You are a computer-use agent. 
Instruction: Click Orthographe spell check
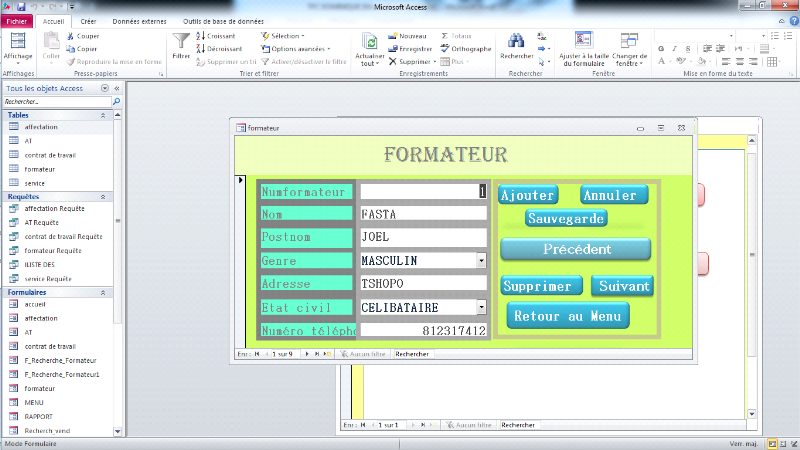465,48
